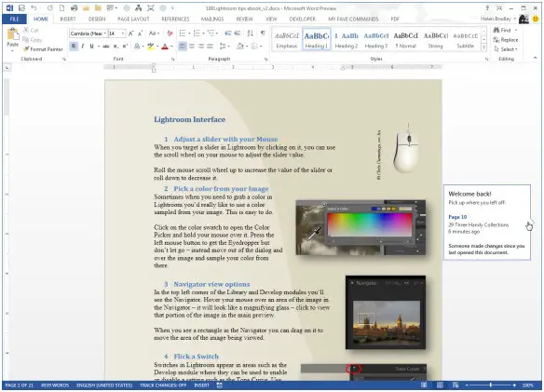Toggle Insert/Overtype mode in status bar
544x392 pixels.
[x=201, y=385]
